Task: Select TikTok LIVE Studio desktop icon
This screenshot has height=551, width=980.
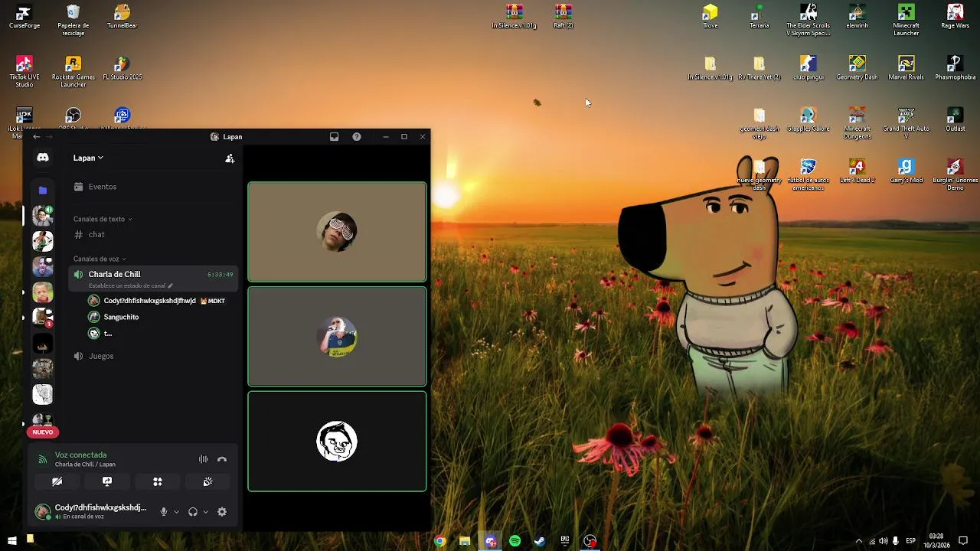Action: 24,71
